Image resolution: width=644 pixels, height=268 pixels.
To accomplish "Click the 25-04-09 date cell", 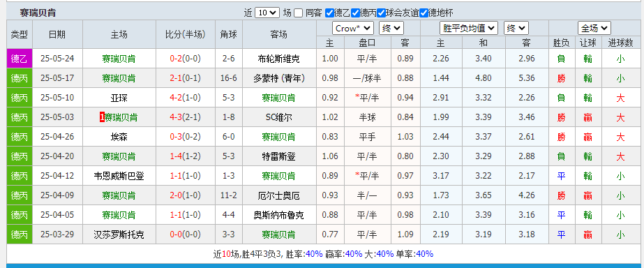I will 57,195.
